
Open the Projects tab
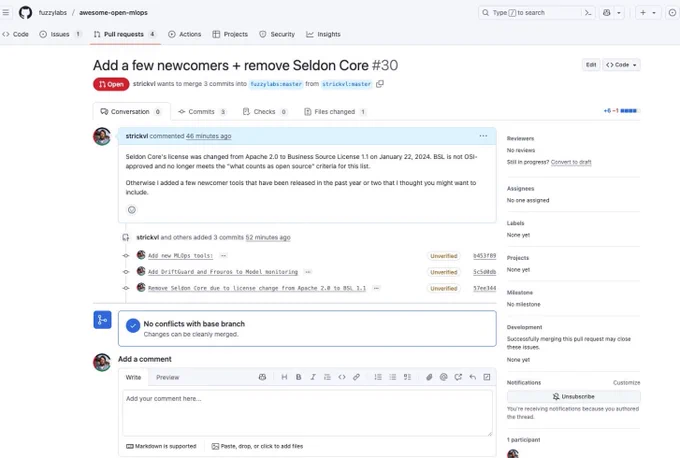click(x=230, y=34)
